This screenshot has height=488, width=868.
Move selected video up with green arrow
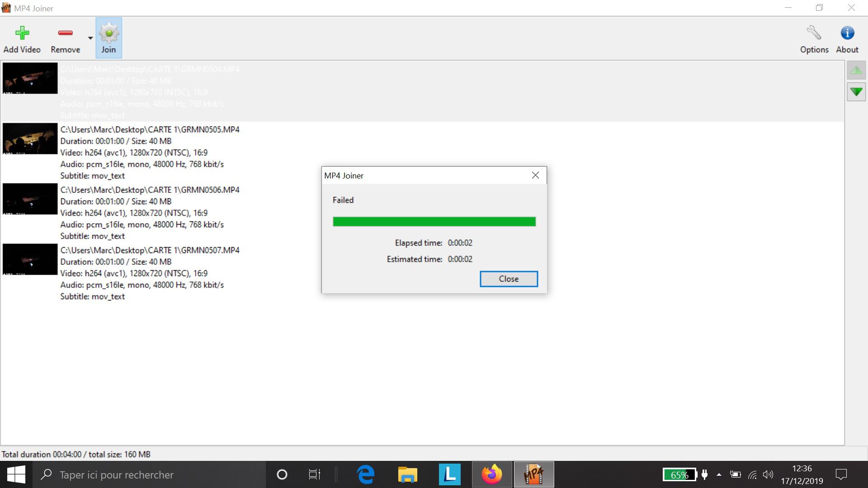[856, 70]
